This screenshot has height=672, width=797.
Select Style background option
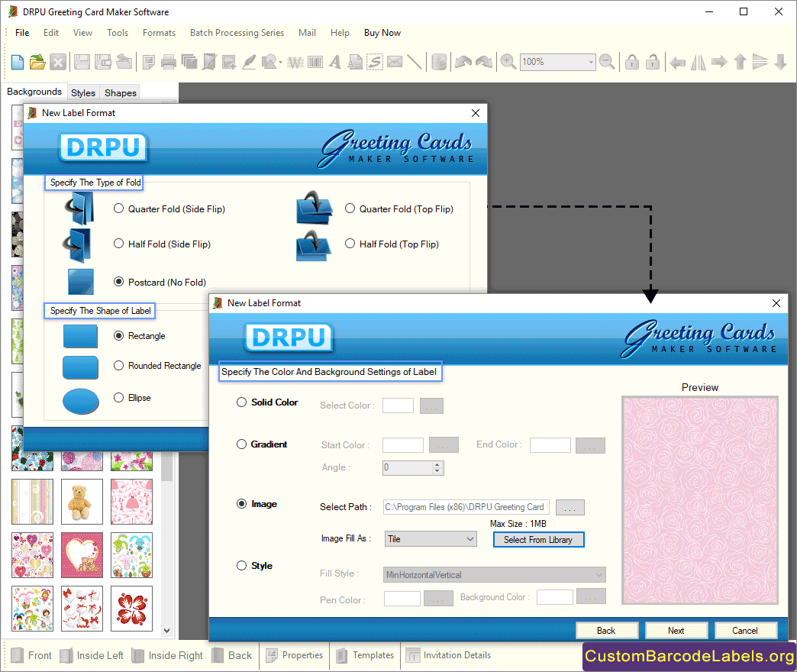point(241,566)
